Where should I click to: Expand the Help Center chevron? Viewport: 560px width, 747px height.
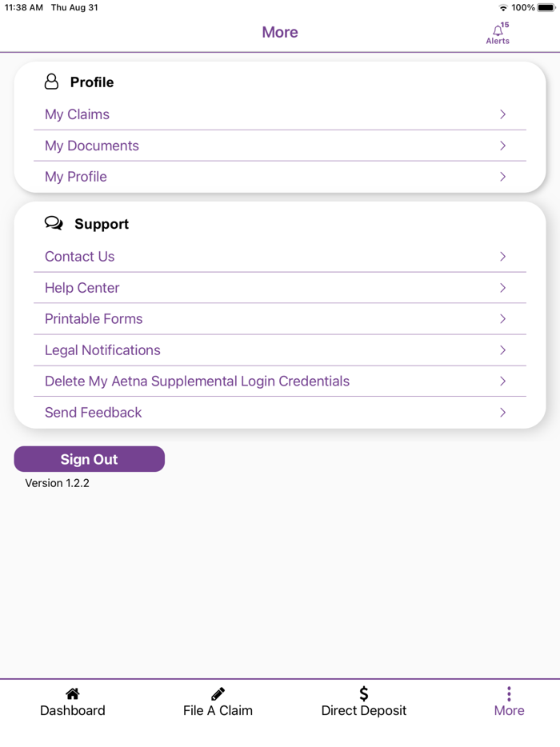pyautogui.click(x=503, y=287)
